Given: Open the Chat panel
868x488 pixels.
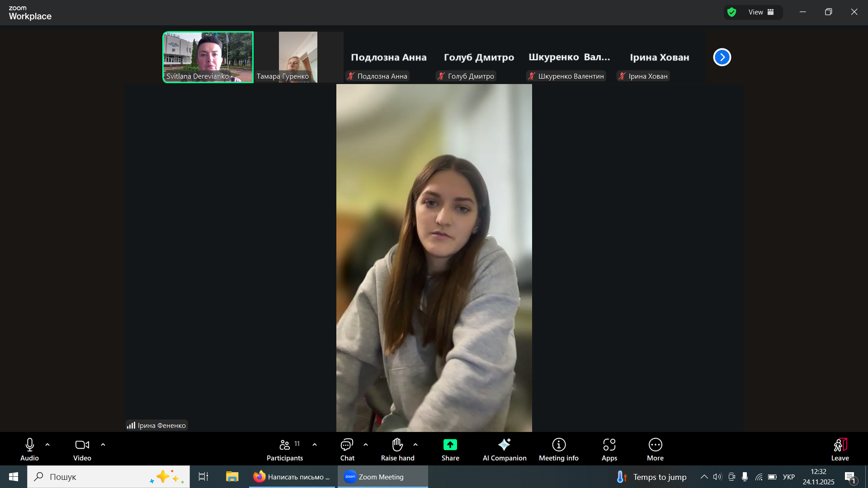Looking at the screenshot, I should tap(347, 450).
